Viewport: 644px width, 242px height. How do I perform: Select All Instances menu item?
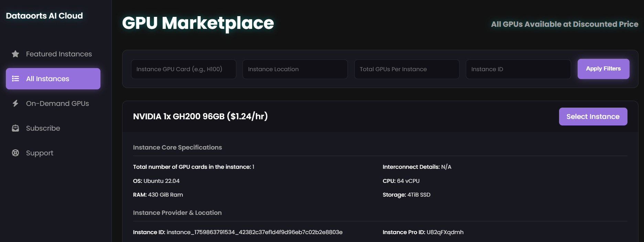point(53,79)
